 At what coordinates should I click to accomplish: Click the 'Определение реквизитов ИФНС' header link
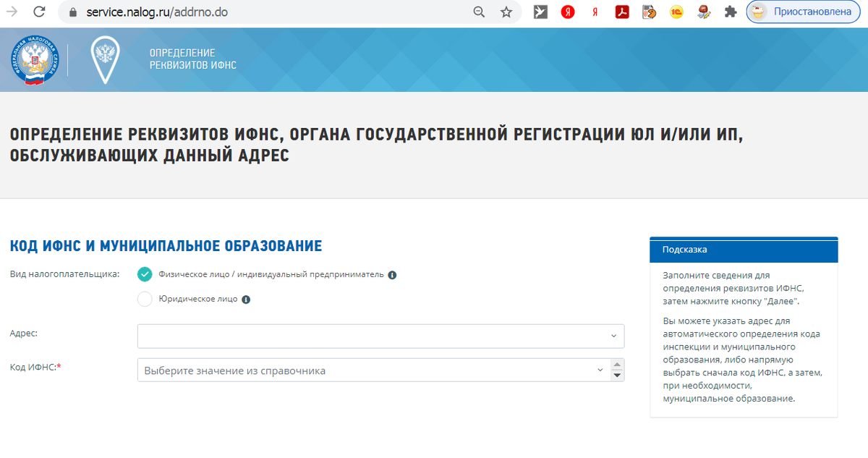point(192,59)
